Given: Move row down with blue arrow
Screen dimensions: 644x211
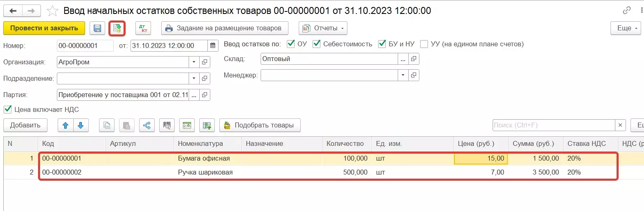Looking at the screenshot, I should [81, 125].
